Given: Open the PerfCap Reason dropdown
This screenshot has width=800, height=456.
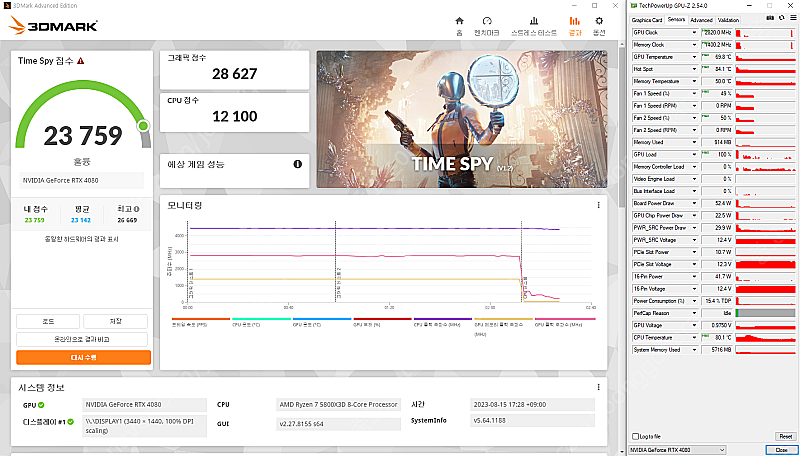Looking at the screenshot, I should pyautogui.click(x=694, y=313).
